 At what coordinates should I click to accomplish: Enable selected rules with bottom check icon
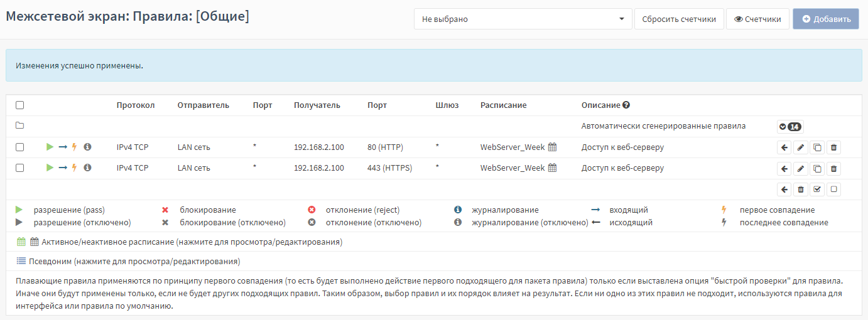(817, 189)
